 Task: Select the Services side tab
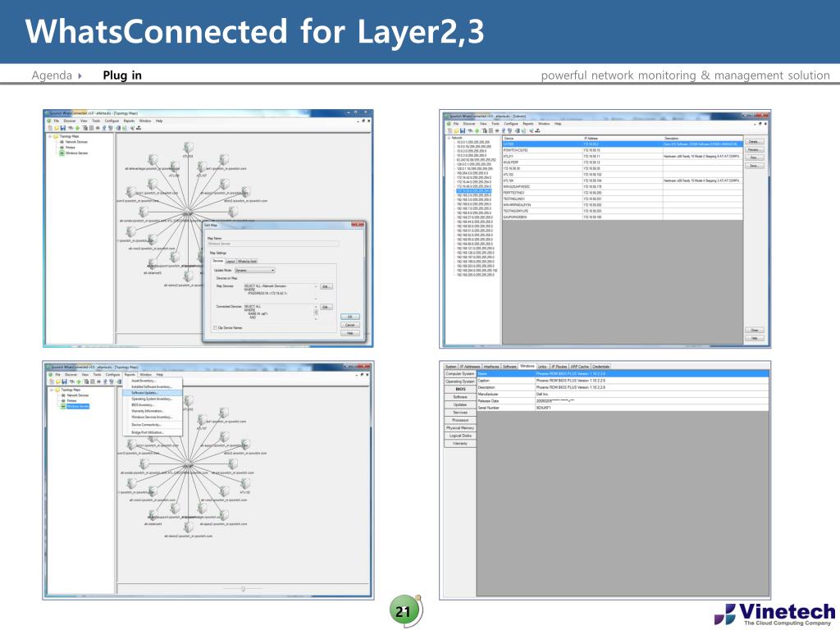point(460,413)
